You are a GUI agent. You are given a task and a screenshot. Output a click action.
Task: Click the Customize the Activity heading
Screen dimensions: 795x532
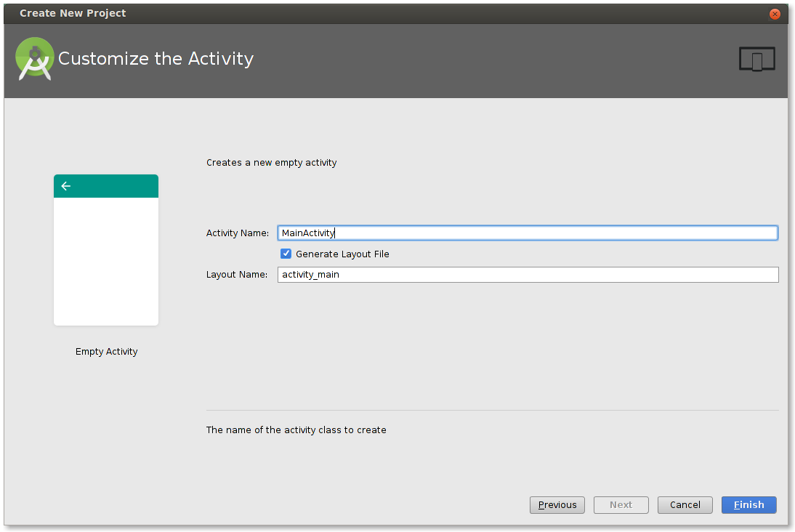pyautogui.click(x=156, y=59)
